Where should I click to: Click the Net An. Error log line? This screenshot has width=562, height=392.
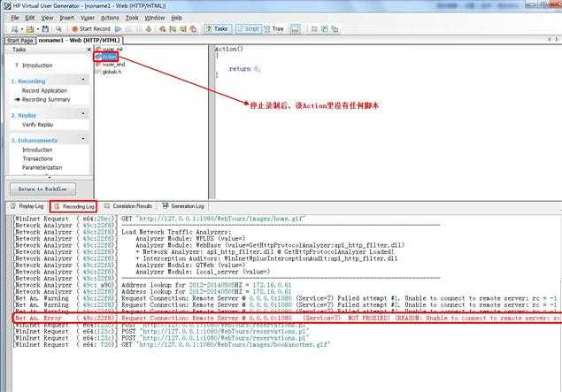[288, 319]
